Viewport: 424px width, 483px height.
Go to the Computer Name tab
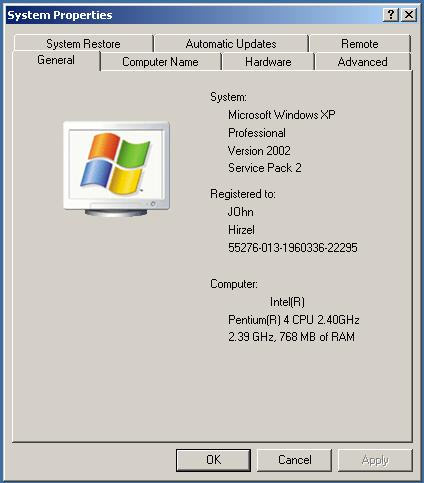160,62
